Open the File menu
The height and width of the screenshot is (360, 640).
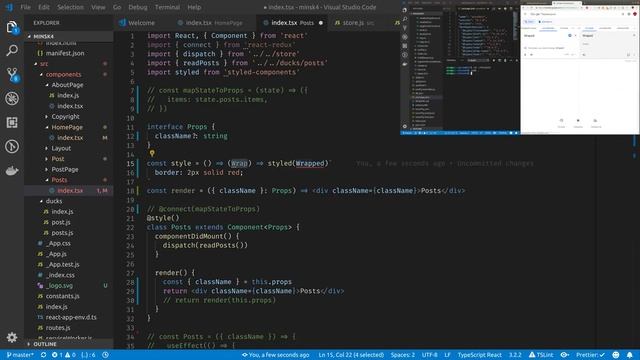pos(25,7)
